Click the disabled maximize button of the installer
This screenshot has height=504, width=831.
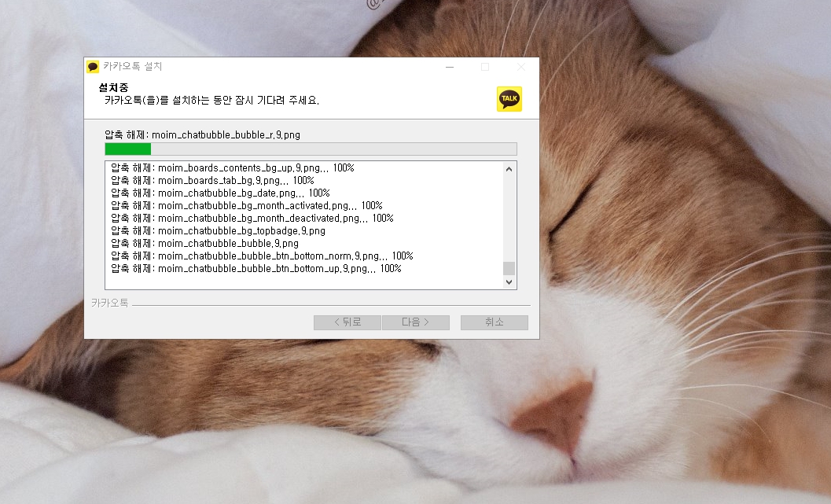pyautogui.click(x=485, y=67)
